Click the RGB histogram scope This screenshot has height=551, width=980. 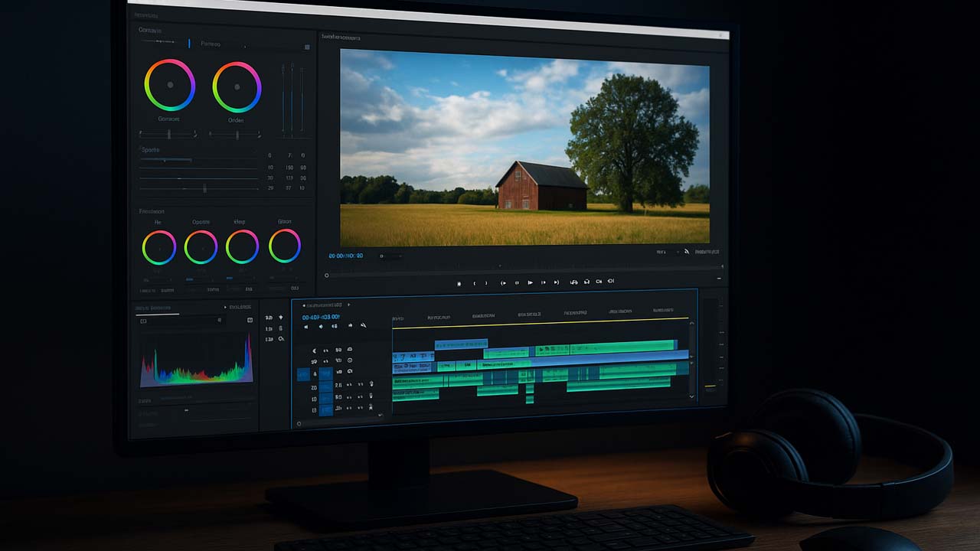197,359
